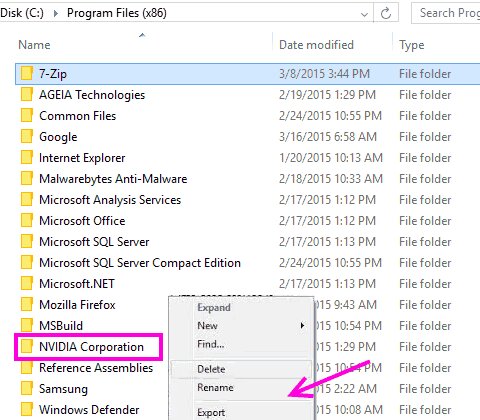The height and width of the screenshot is (420, 480).
Task: Click the Disk (C:) breadcrumb
Action: pos(22,13)
